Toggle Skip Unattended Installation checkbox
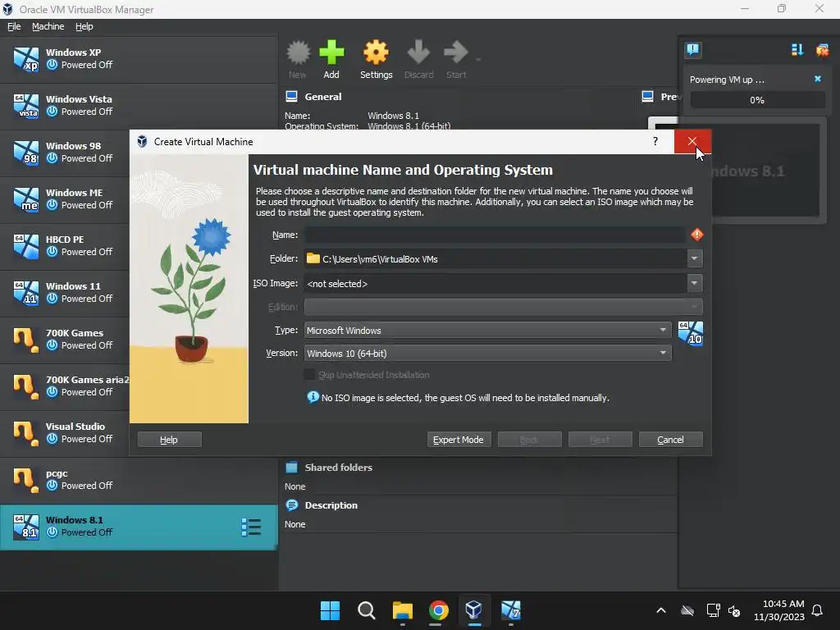 click(309, 375)
